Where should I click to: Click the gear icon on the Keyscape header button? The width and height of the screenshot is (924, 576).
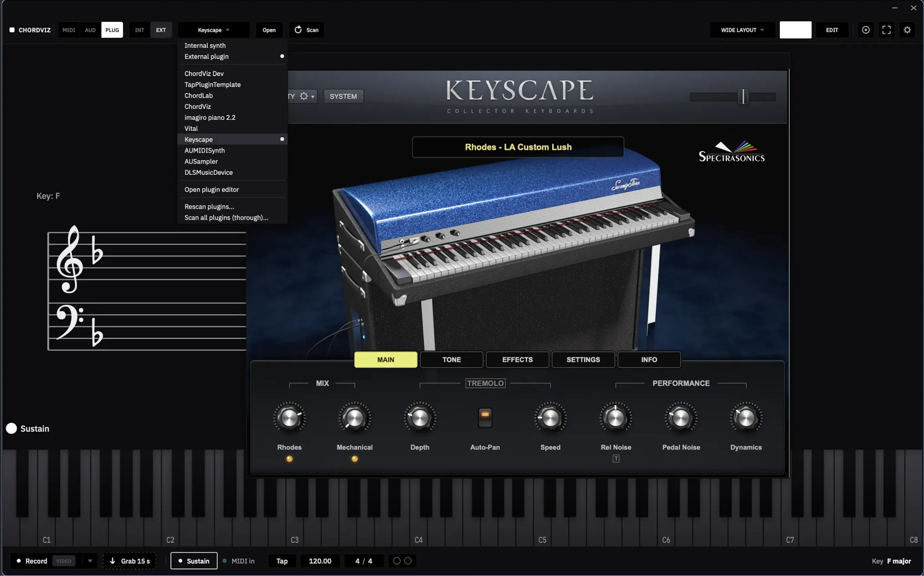[x=304, y=96]
